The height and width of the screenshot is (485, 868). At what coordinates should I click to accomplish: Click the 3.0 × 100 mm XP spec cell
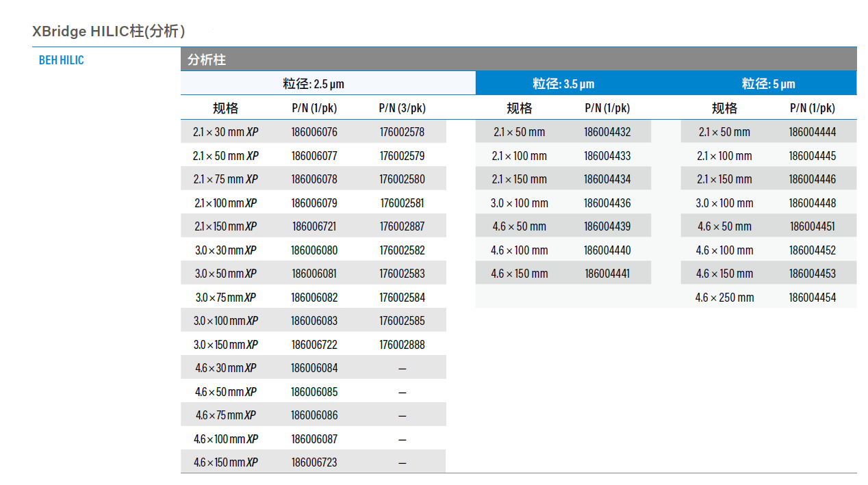point(226,321)
